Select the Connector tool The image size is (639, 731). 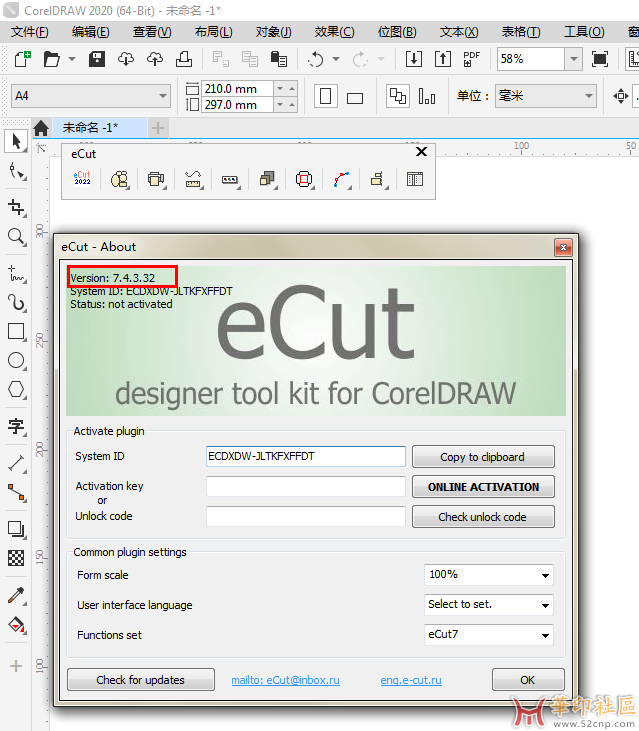click(17, 492)
